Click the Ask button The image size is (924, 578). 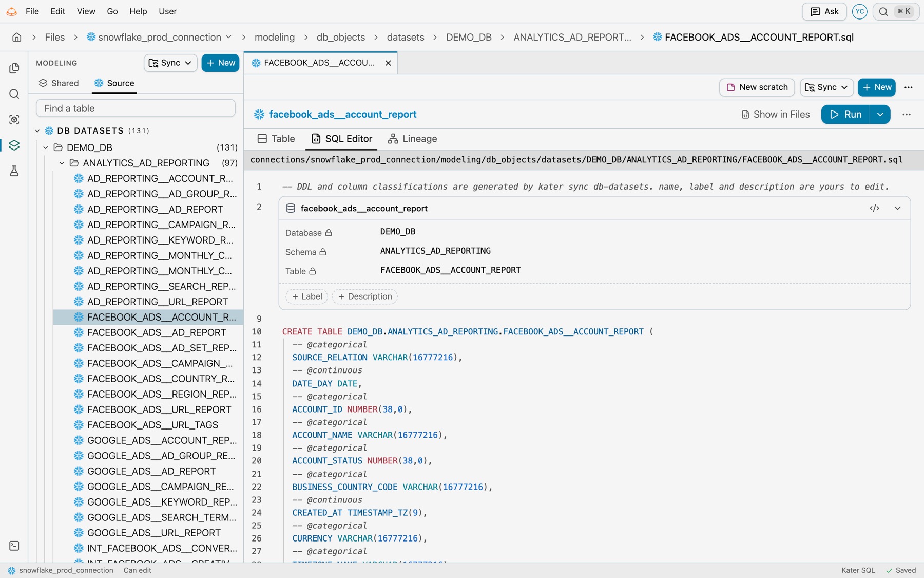tap(824, 11)
